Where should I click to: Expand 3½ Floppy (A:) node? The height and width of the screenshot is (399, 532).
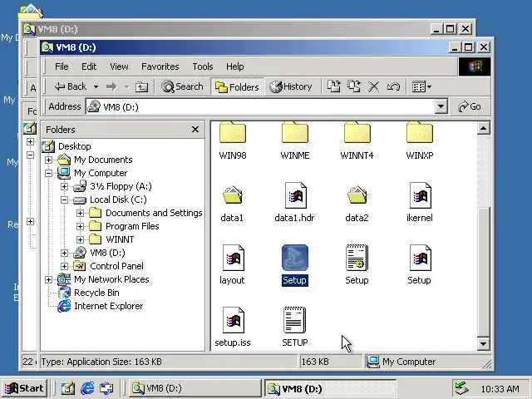pos(64,186)
